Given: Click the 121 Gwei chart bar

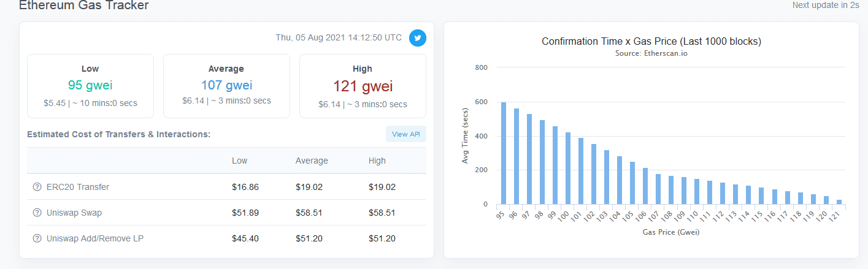Looking at the screenshot, I should [839, 202].
